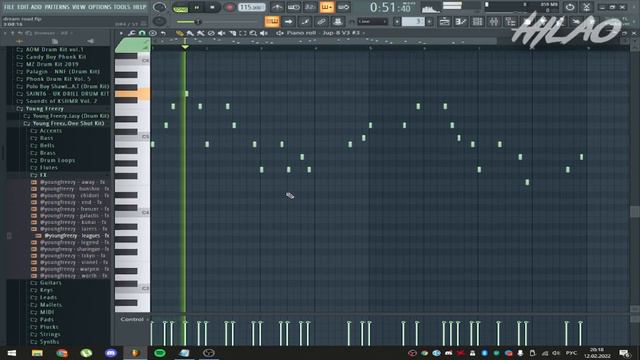The image size is (640, 360).
Task: Open the Mixer view icon
Action: tap(493, 22)
